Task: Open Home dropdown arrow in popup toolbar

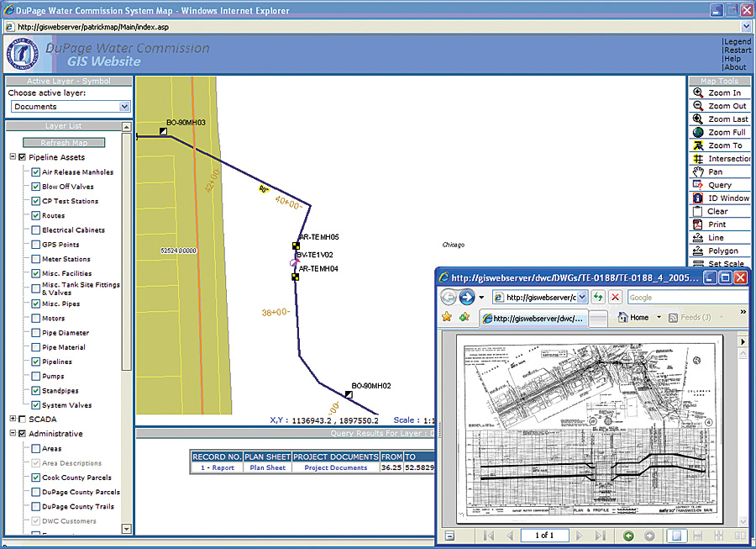Action: (659, 318)
